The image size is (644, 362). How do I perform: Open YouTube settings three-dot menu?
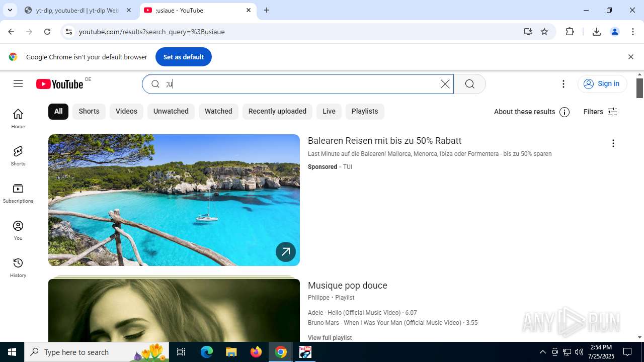(x=563, y=84)
